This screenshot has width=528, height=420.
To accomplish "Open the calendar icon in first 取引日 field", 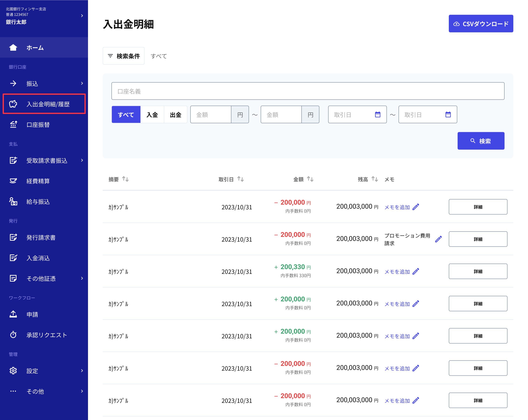I will click(377, 114).
